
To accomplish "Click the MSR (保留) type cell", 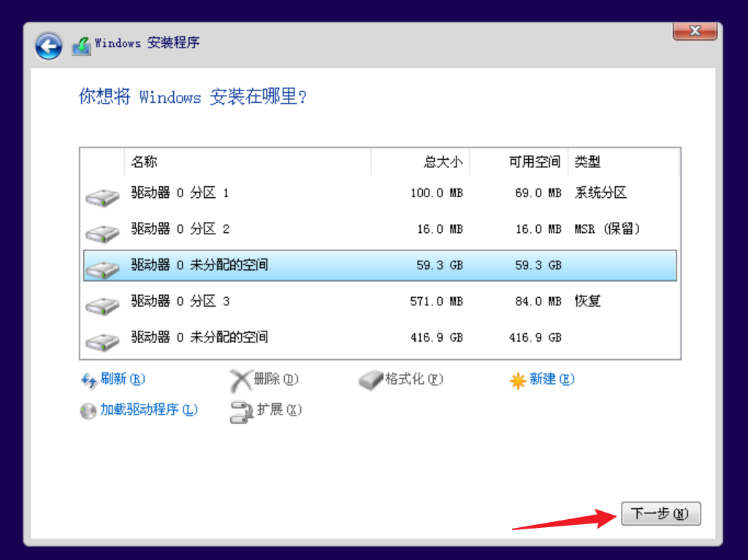I will 607,229.
